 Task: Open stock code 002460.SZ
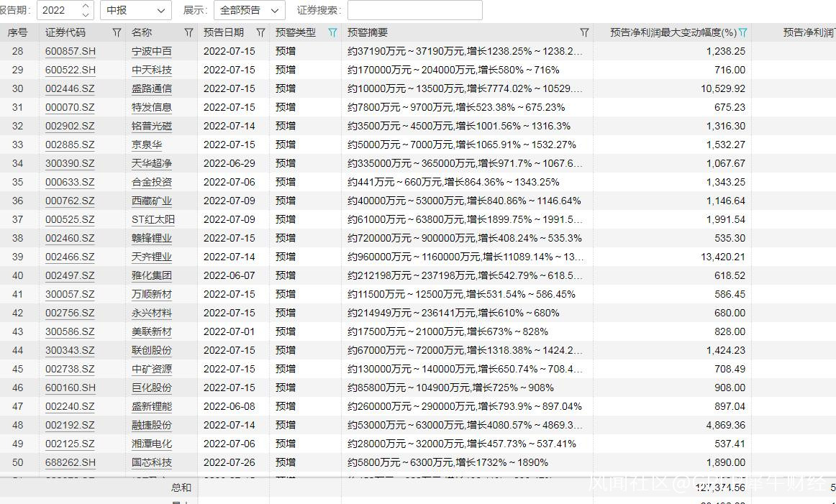point(70,238)
